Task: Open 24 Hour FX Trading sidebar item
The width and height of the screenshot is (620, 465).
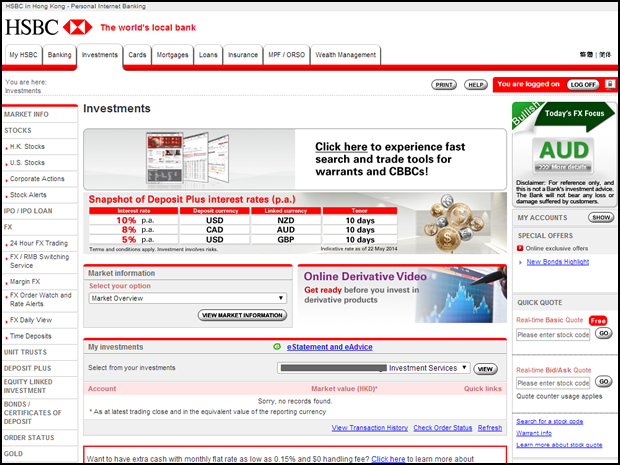Action: [40, 243]
